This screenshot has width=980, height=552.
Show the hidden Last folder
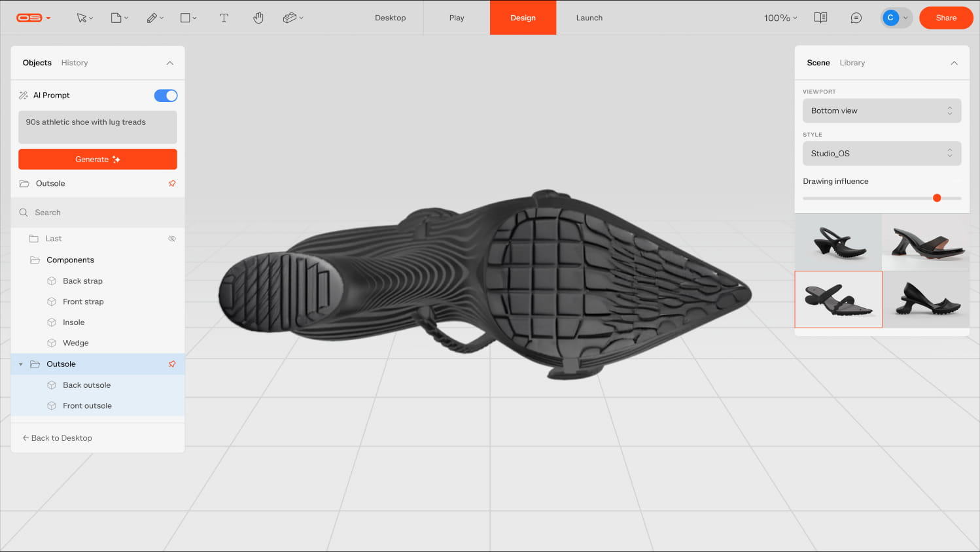[x=172, y=239]
